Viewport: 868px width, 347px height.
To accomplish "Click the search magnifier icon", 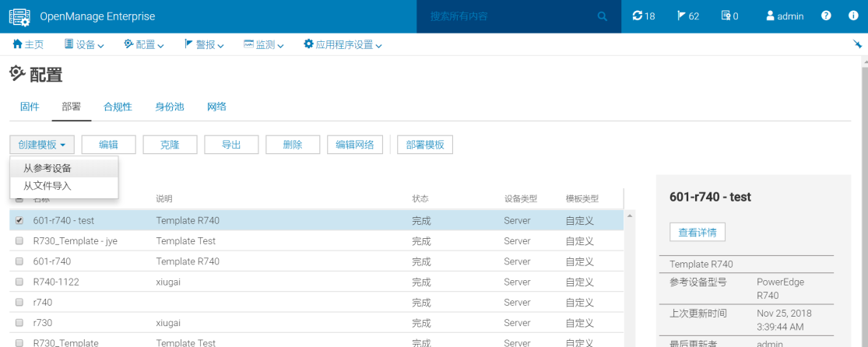I will click(x=603, y=16).
